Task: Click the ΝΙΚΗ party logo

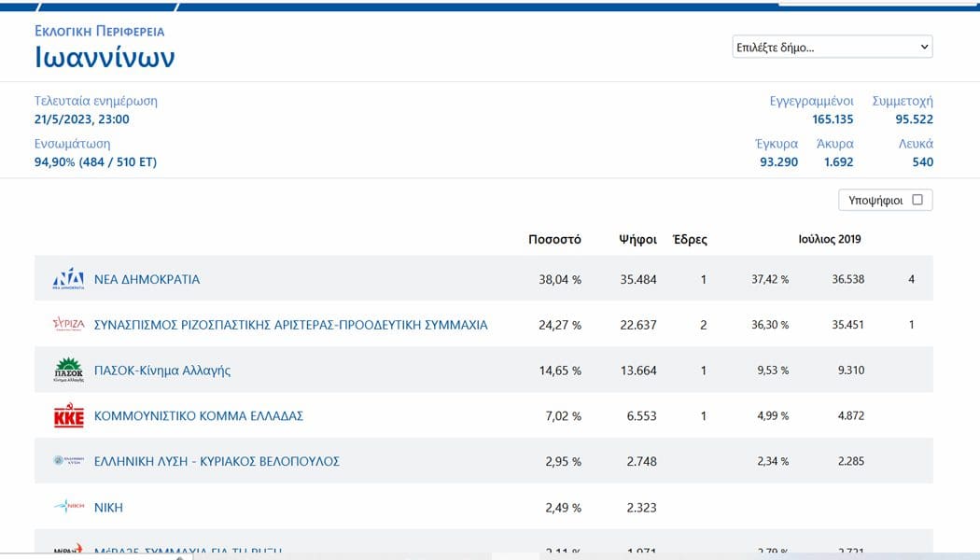Action: click(x=68, y=506)
